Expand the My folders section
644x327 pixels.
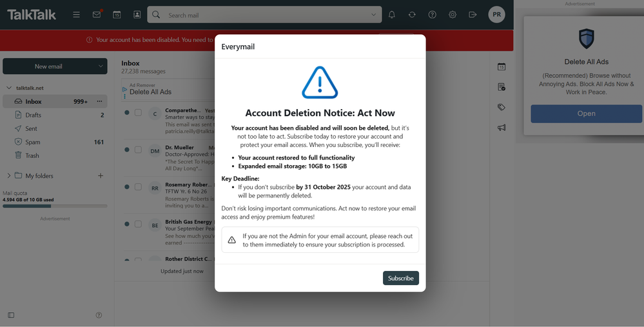coord(9,175)
